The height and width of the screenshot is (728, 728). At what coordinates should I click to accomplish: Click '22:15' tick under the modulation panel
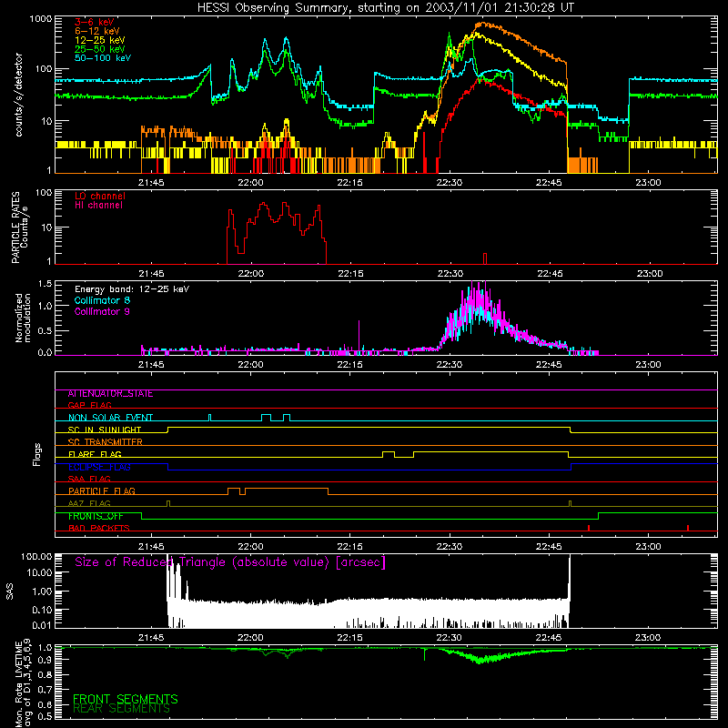coord(349,365)
